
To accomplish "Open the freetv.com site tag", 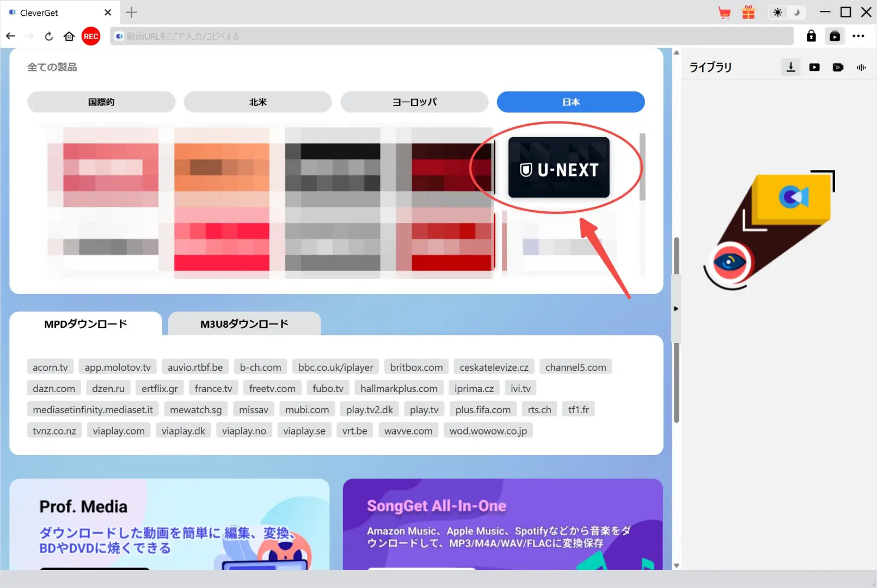I will point(272,388).
